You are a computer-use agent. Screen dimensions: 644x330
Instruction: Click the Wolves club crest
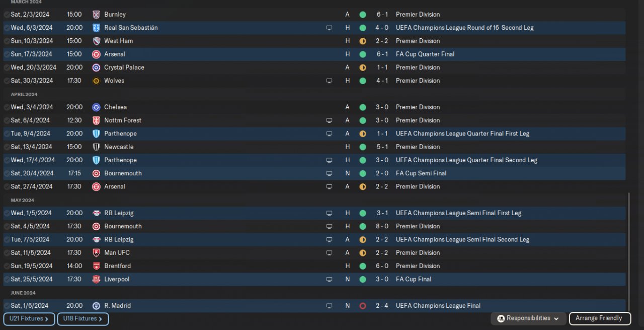[x=96, y=81]
